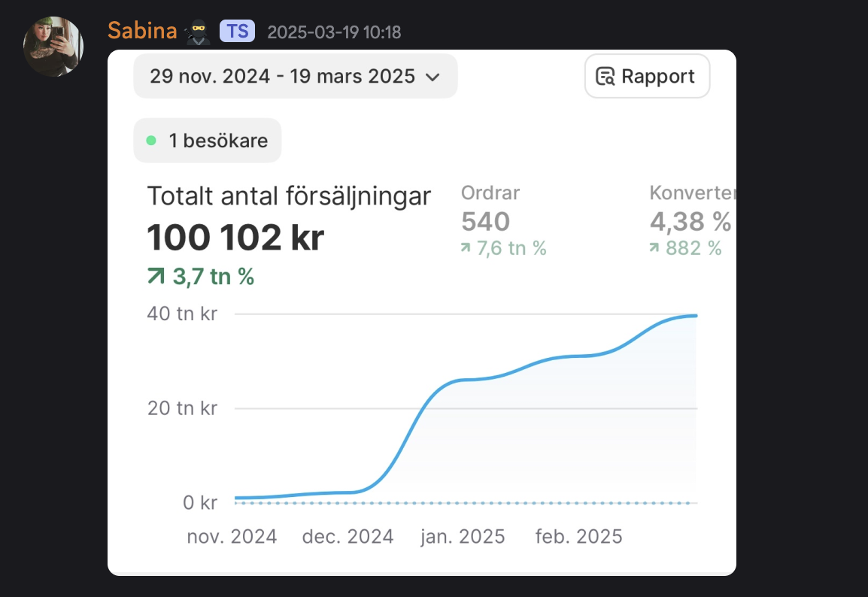Image resolution: width=868 pixels, height=597 pixels.
Task: Click the small arrow next to 7,6 tn %
Action: point(466,248)
